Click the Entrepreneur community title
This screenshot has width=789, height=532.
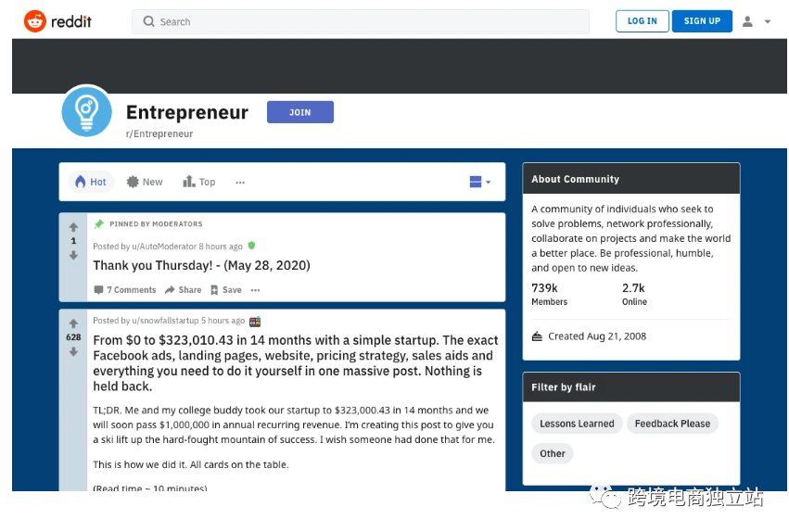[x=186, y=112]
